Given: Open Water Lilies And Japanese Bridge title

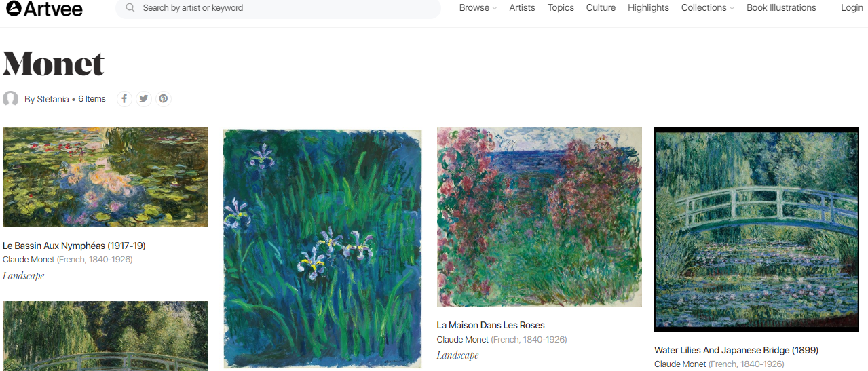Looking at the screenshot, I should (x=736, y=350).
